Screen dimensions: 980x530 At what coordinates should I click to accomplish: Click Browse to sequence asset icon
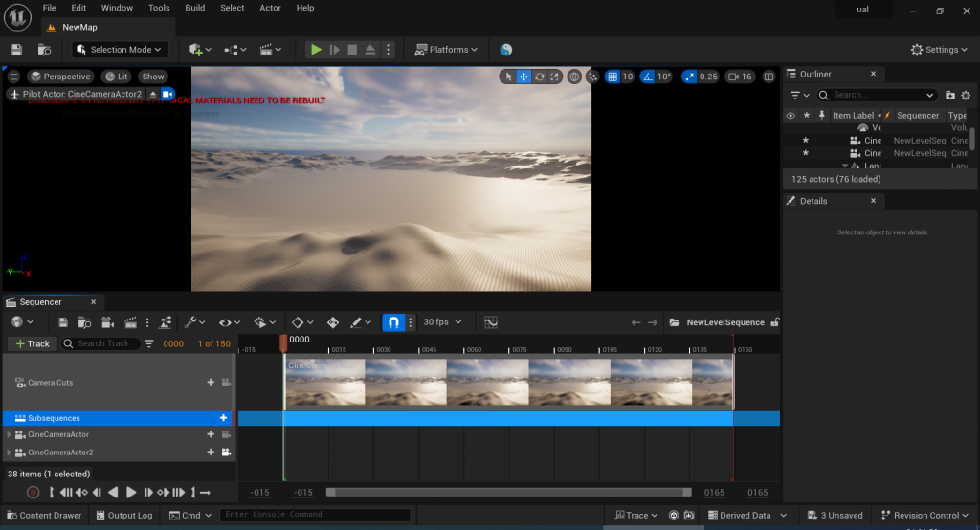(84, 323)
